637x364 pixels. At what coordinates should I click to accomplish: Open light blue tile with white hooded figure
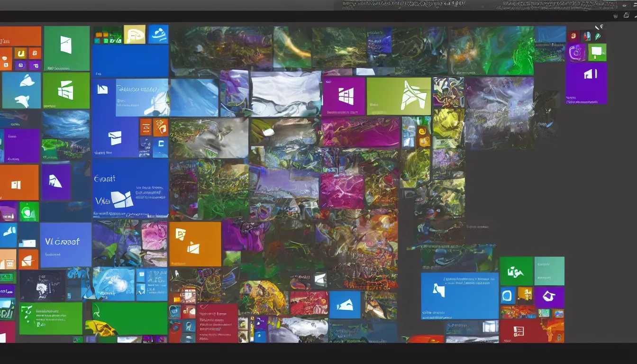click(142, 97)
